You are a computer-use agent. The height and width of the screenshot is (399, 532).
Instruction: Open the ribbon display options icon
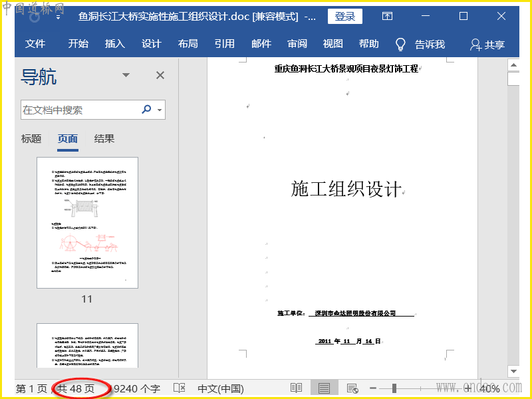pyautogui.click(x=387, y=16)
